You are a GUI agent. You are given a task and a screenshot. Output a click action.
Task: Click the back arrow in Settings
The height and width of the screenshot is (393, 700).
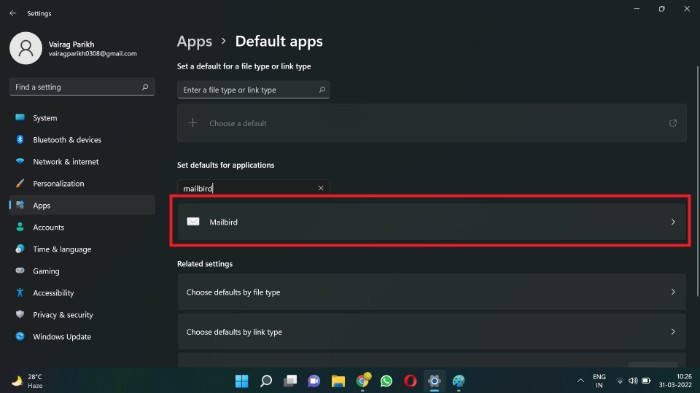click(x=12, y=13)
